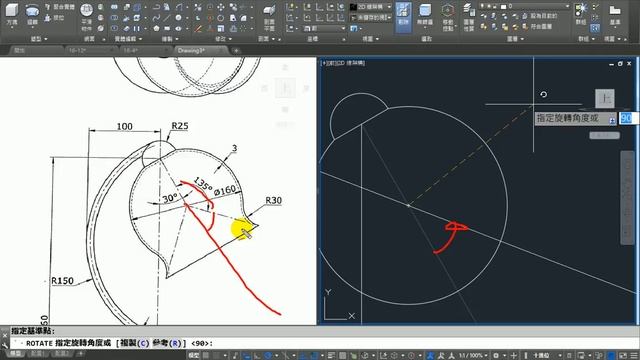The width and height of the screenshot is (640, 360).
Task: Switch to the 10-4* drawing tab
Action: [145, 51]
